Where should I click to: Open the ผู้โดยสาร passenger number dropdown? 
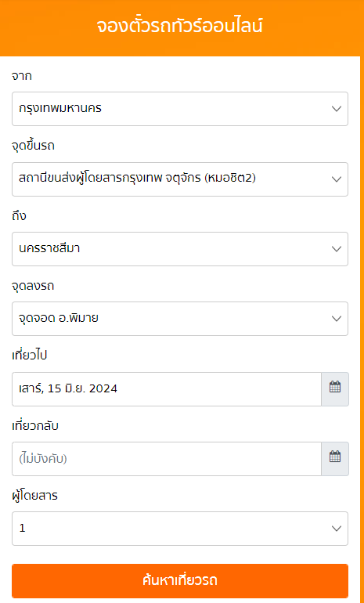(180, 529)
